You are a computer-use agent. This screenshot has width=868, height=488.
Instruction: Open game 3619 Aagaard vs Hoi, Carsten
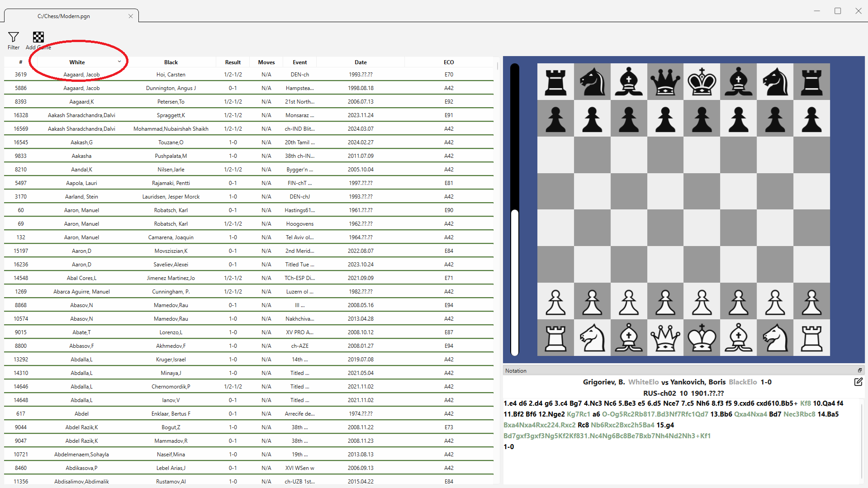point(249,75)
